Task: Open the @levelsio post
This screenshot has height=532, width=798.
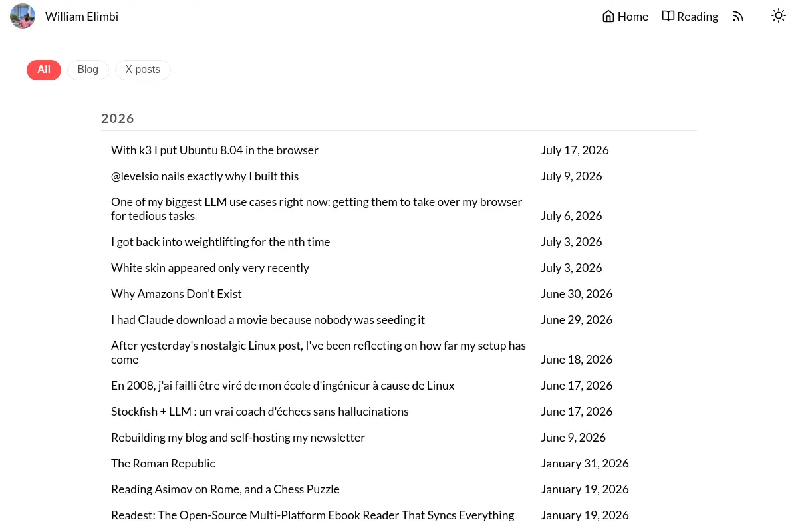Action: [205, 176]
